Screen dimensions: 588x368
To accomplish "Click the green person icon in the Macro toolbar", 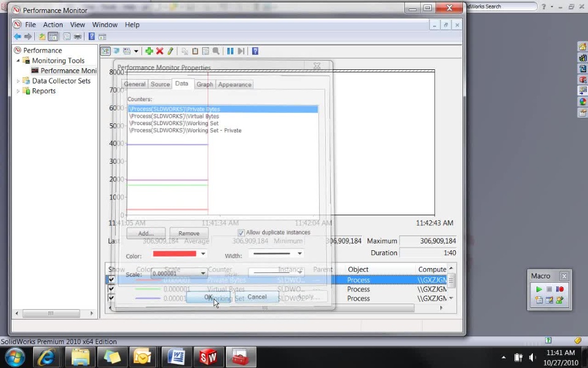I will pos(560,300).
